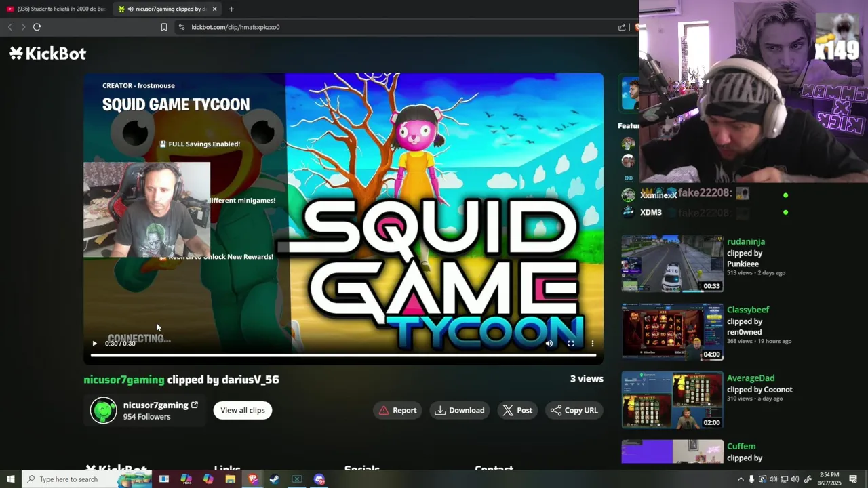
Task: Open the site settings icon beside the URL
Action: pos(181,27)
